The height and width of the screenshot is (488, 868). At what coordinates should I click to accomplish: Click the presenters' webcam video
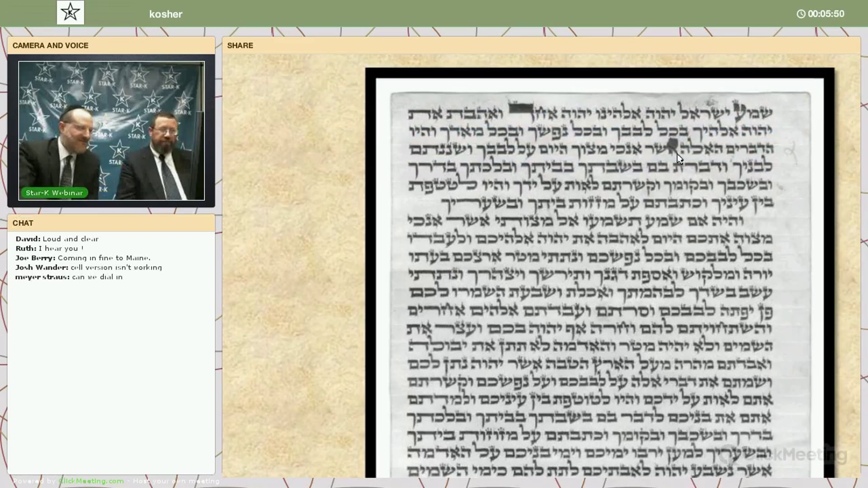tap(111, 131)
